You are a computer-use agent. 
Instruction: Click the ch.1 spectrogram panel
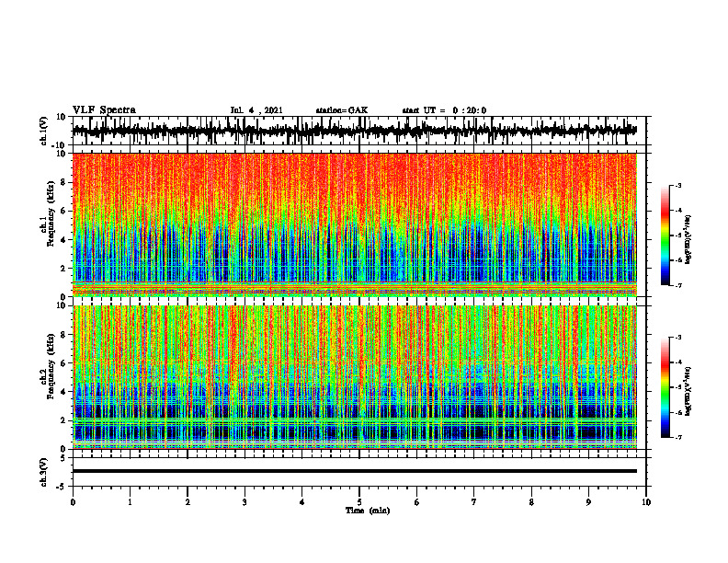point(355,224)
